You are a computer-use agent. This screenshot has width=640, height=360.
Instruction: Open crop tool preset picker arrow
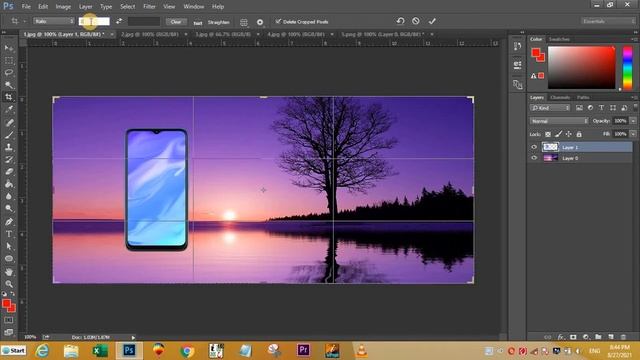click(24, 21)
